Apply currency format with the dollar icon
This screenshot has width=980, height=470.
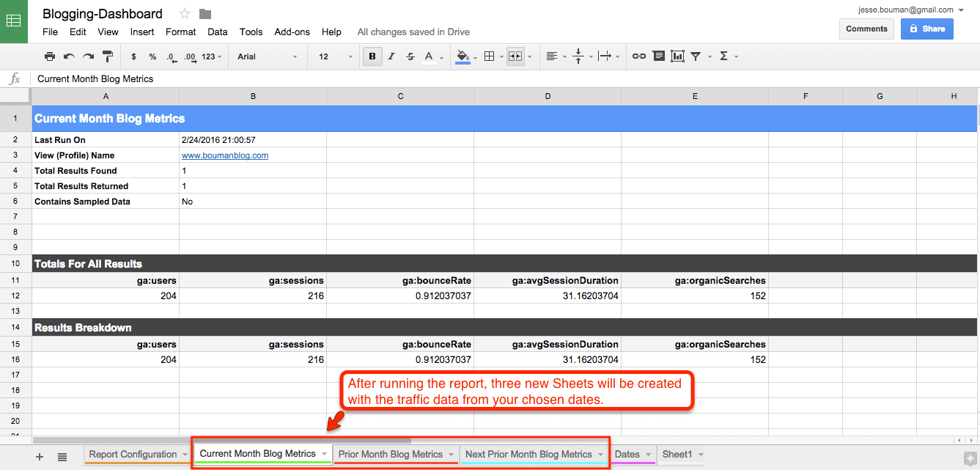tap(133, 56)
